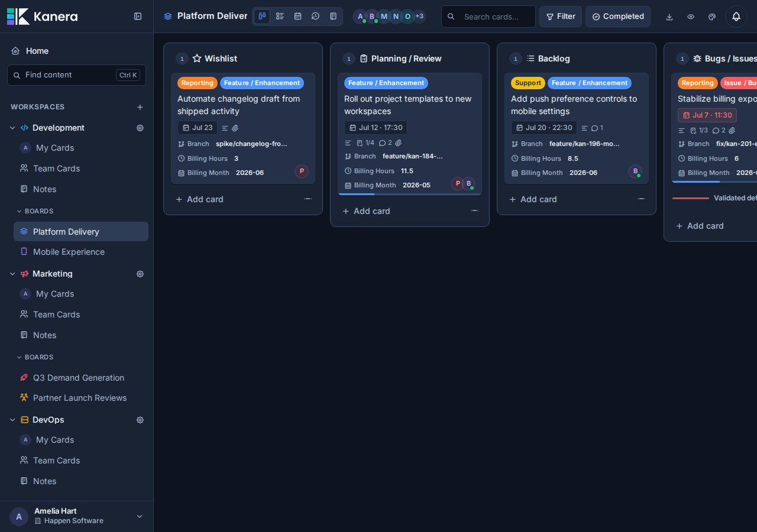
Task: Toggle Completed cards filter
Action: point(618,17)
